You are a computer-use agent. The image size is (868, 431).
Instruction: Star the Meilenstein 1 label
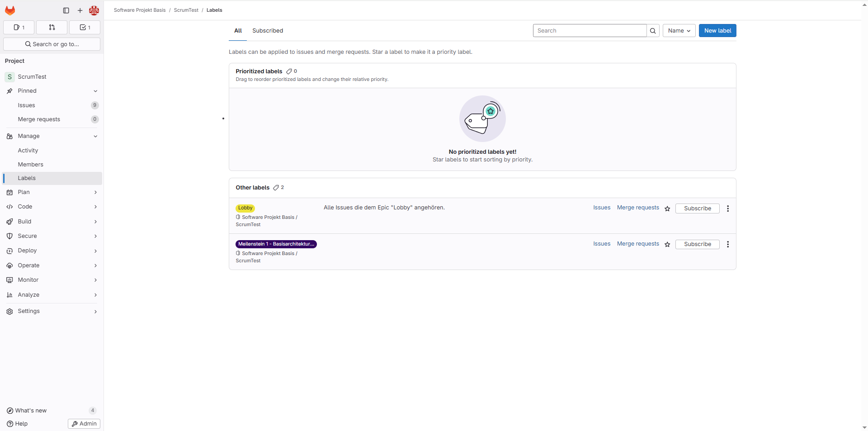[x=667, y=244]
